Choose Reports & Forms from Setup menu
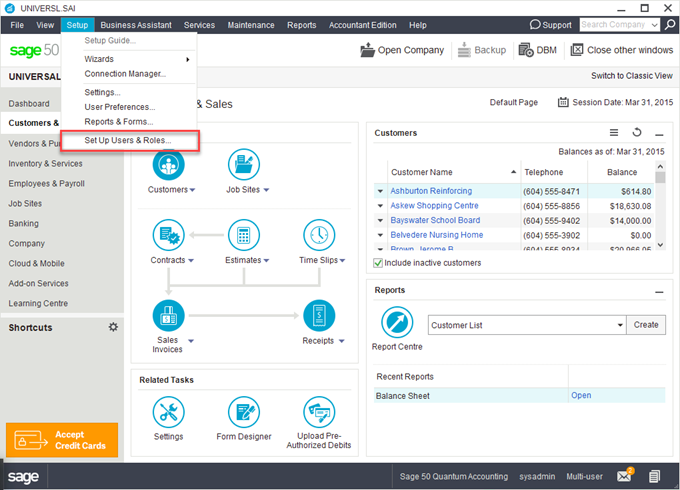Image resolution: width=680 pixels, height=490 pixels. click(130, 122)
